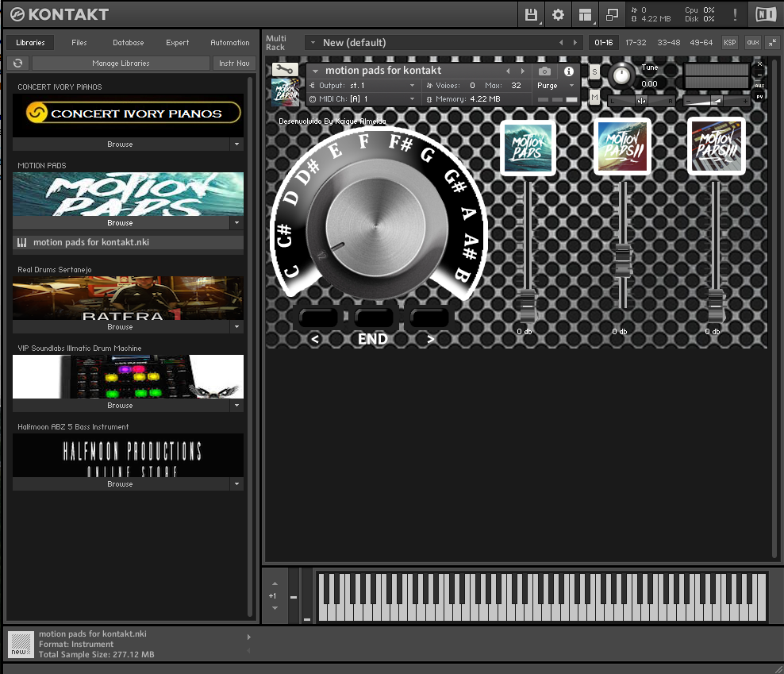Select rack page 33-48
This screenshot has height=674, width=784.
point(668,43)
